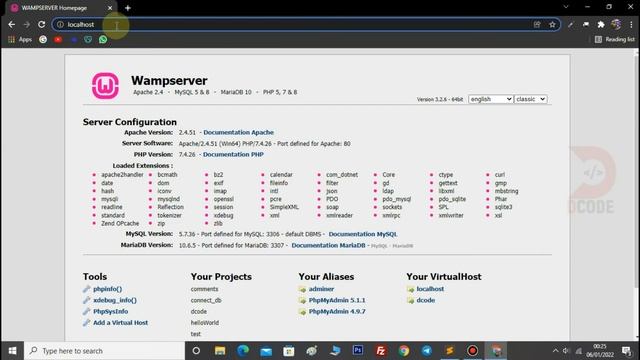Click the browser forward arrow
Viewport: 640px width, 360px height.
coord(27,24)
